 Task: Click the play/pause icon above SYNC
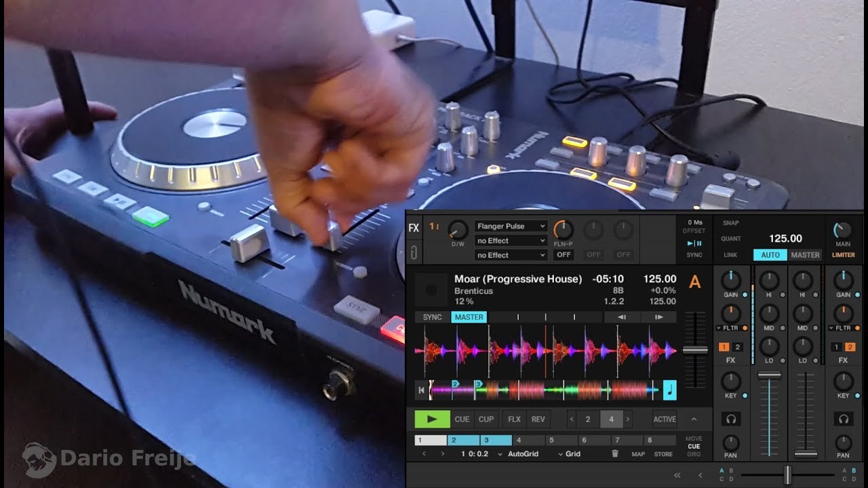point(694,243)
